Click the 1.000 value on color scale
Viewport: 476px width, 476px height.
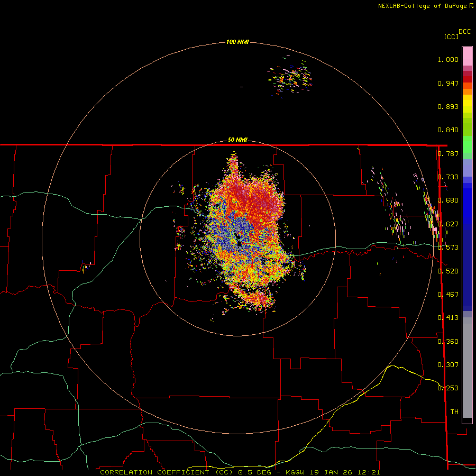coord(448,59)
